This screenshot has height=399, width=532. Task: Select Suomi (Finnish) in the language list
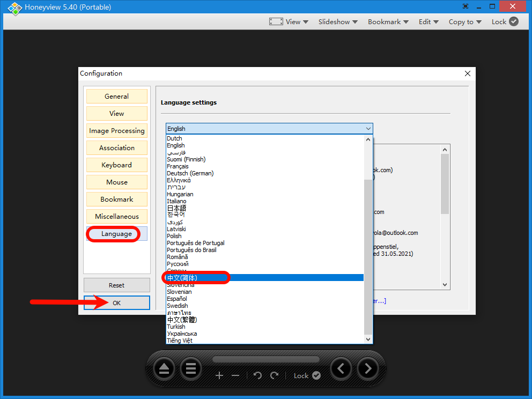pos(264,159)
